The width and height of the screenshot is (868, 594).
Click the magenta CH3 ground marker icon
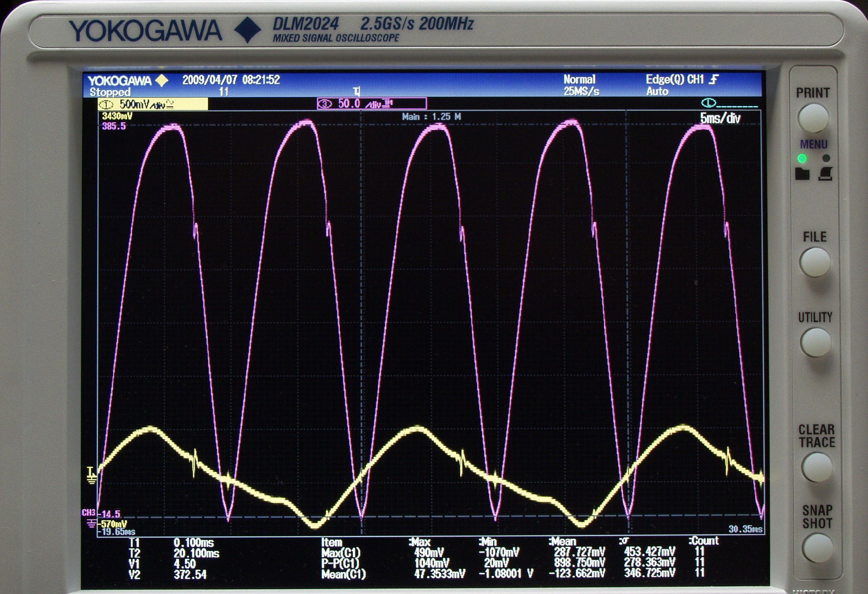click(x=91, y=524)
